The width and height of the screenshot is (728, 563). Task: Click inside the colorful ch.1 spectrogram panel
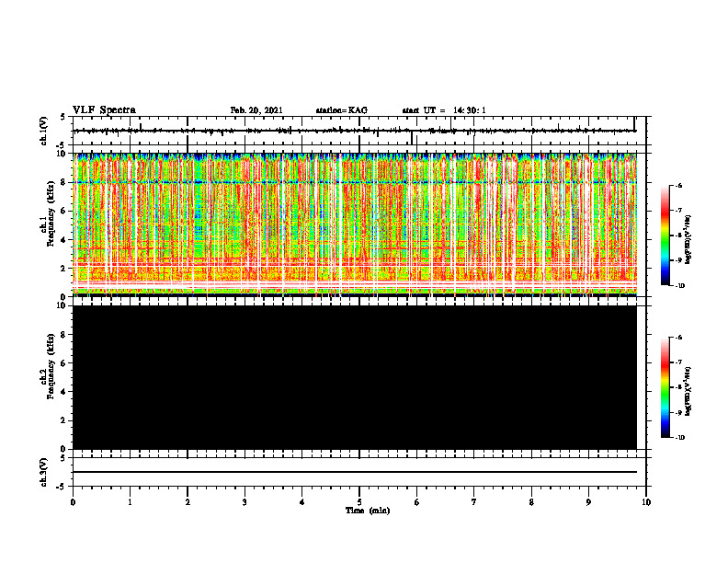(x=355, y=224)
